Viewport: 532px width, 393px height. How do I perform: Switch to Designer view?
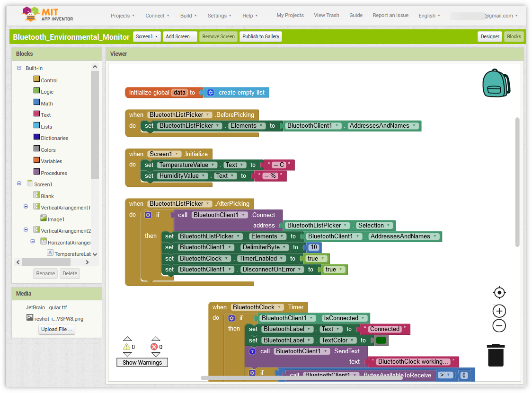click(x=489, y=36)
